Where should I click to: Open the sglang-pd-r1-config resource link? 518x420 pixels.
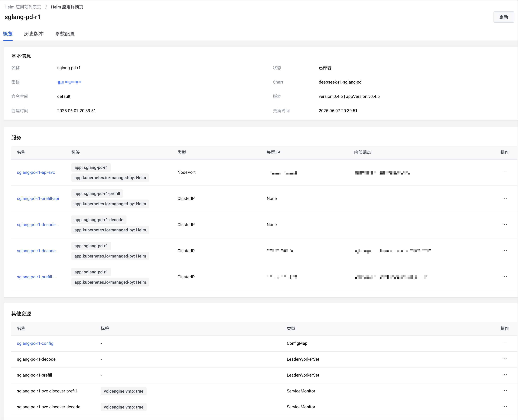(x=35, y=343)
